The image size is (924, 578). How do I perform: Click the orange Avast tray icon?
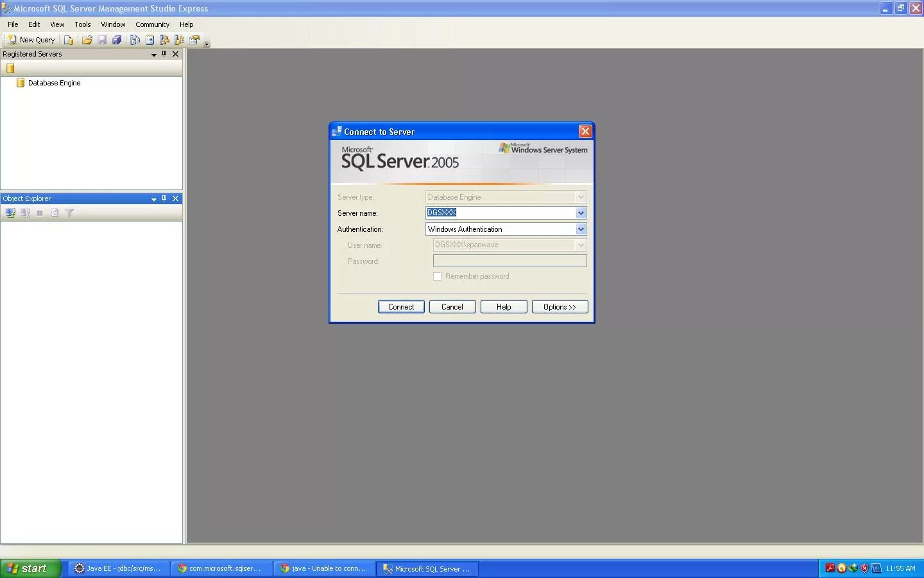pyautogui.click(x=841, y=568)
